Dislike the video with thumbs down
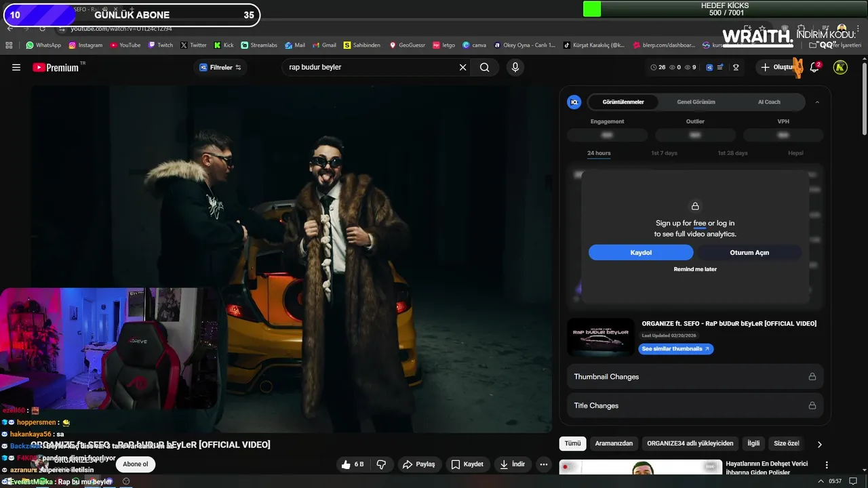The image size is (868, 488). point(381,464)
